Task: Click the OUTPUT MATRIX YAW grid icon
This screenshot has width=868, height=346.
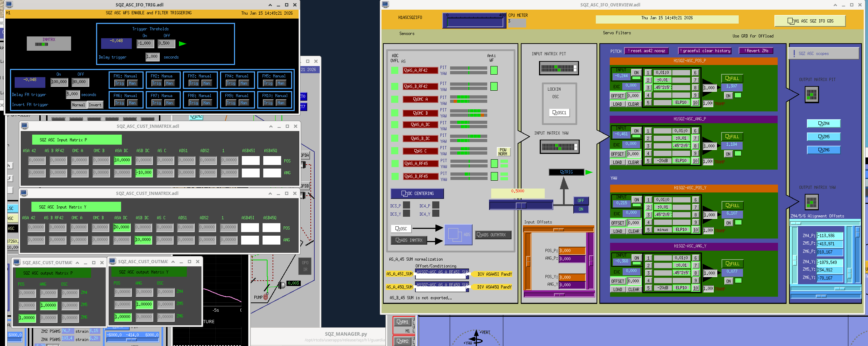Action: coord(811,202)
